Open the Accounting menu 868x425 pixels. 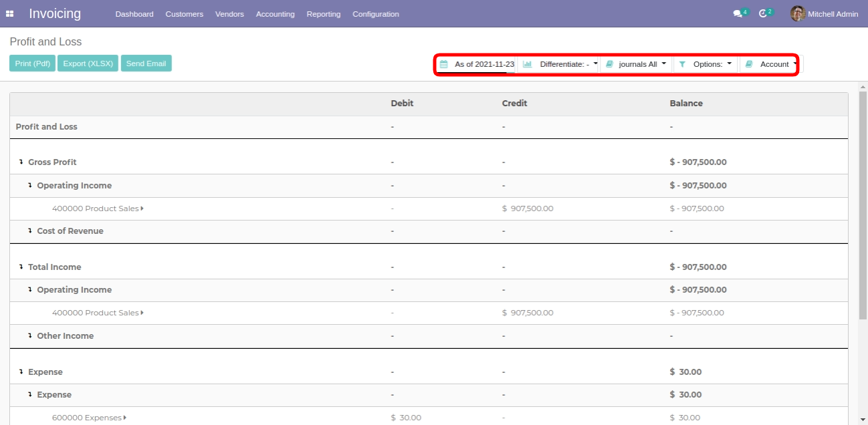tap(275, 14)
